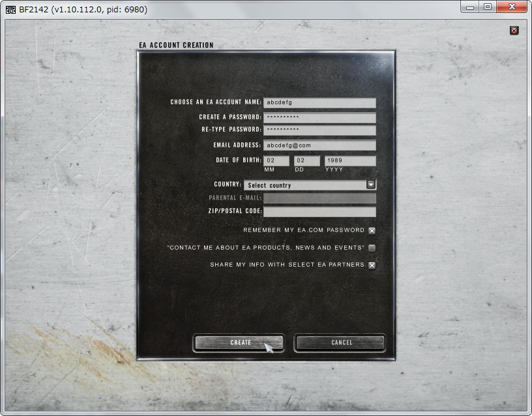Click the country dropdown arrow button

(371, 185)
